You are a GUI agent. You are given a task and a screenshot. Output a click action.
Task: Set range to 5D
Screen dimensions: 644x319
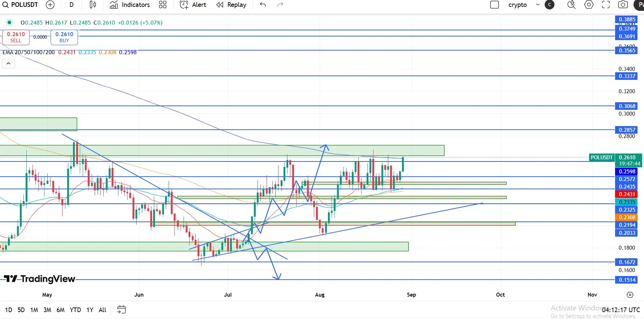pos(21,310)
